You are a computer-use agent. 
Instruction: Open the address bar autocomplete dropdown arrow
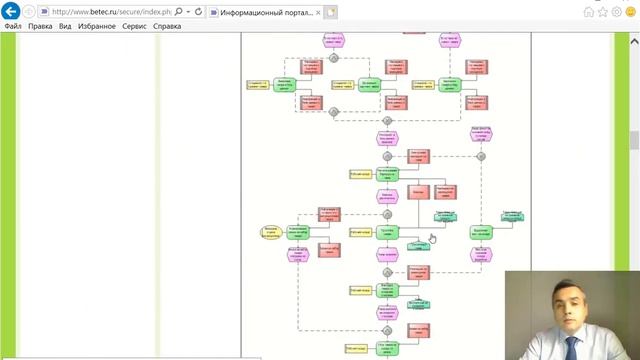click(x=188, y=12)
